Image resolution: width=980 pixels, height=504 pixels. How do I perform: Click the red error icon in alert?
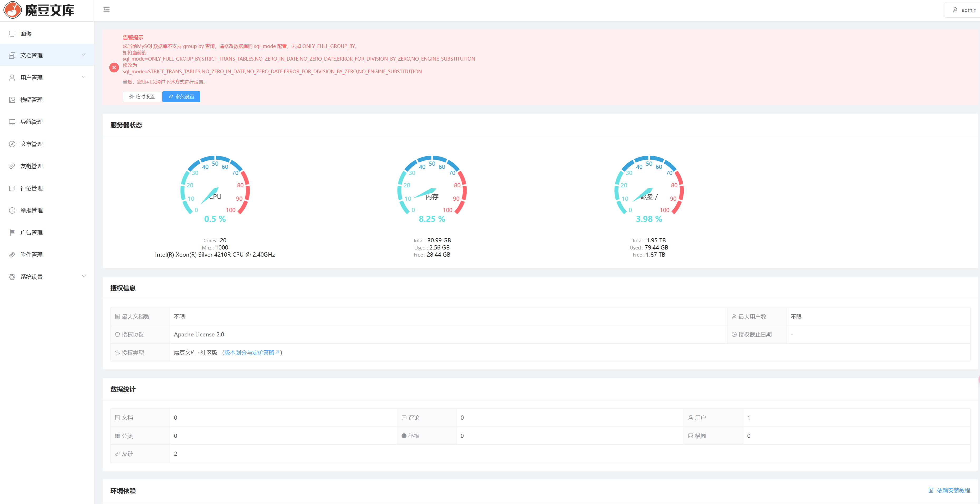coord(114,67)
